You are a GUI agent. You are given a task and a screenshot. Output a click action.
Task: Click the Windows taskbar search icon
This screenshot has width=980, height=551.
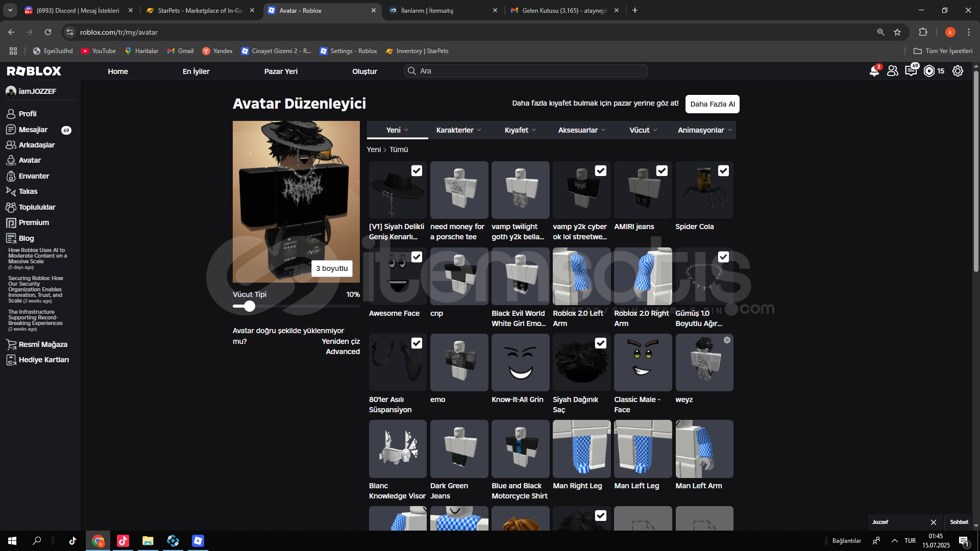pyautogui.click(x=37, y=541)
